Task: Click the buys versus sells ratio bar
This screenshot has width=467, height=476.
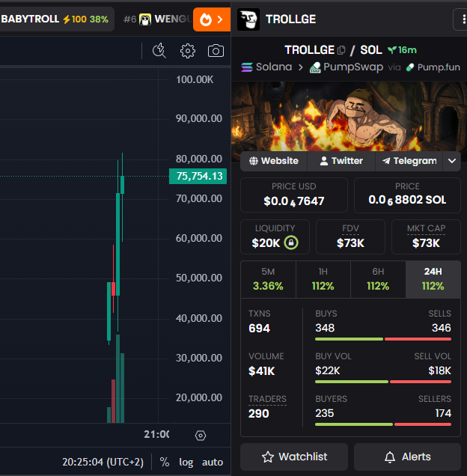Action: 383,339
